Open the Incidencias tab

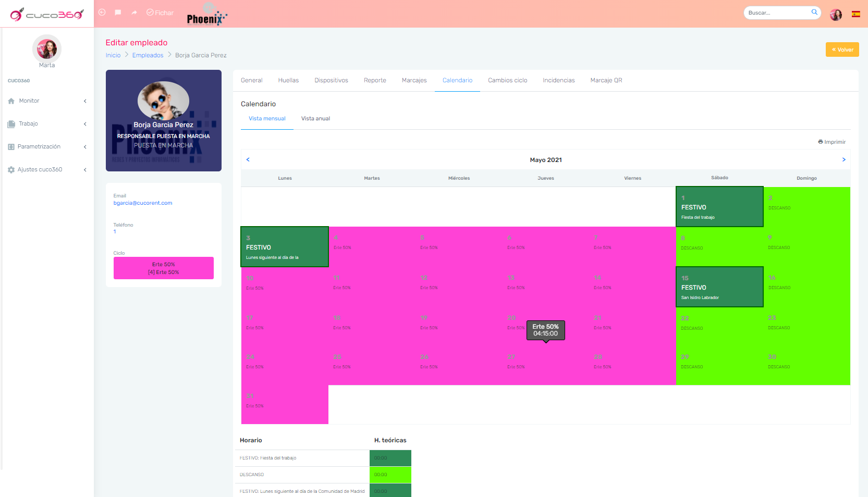coord(558,80)
